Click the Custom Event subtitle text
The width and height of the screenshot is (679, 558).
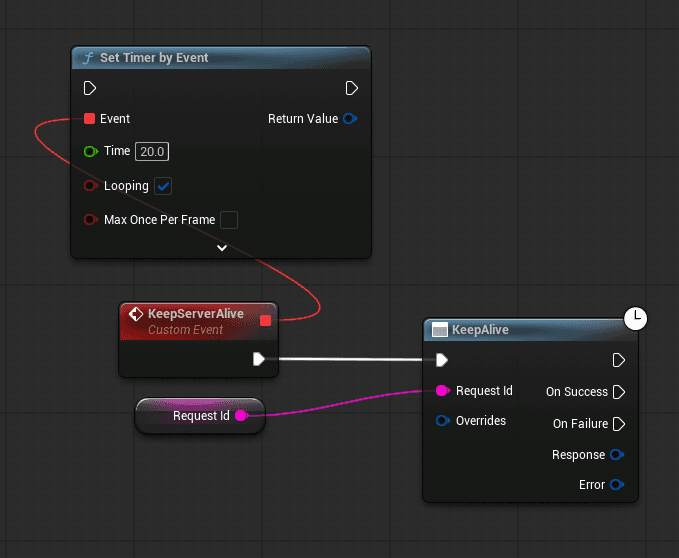(185, 330)
